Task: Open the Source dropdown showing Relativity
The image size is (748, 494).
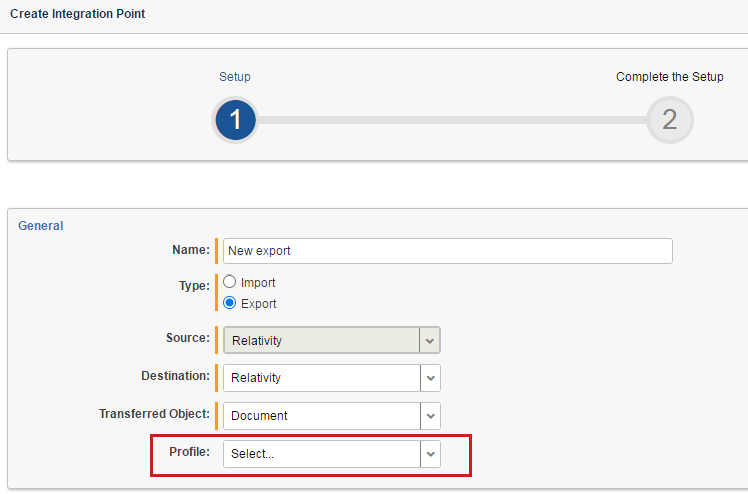Action: 332,340
